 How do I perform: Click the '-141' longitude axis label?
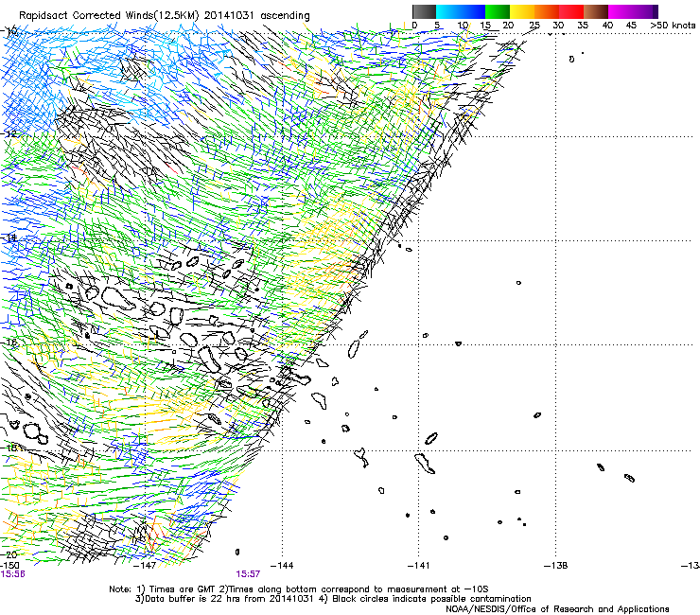(x=418, y=566)
